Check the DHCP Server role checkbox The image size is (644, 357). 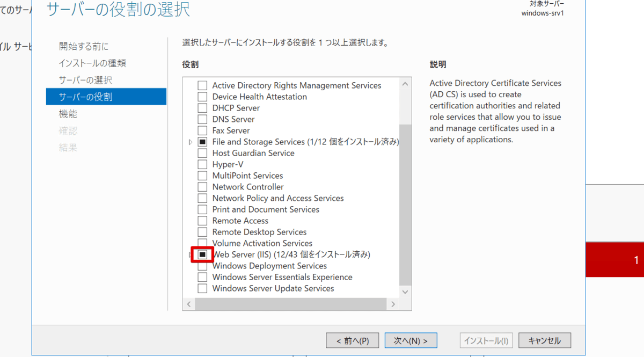tap(202, 108)
